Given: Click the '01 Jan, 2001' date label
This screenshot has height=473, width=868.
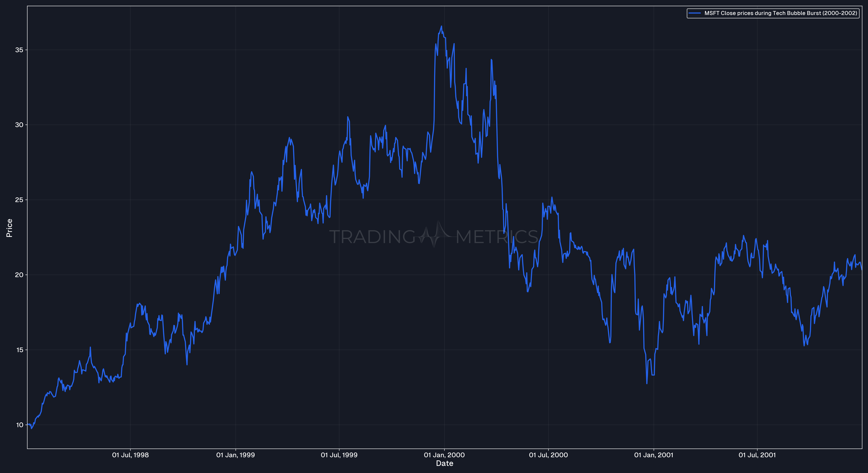Looking at the screenshot, I should (654, 455).
